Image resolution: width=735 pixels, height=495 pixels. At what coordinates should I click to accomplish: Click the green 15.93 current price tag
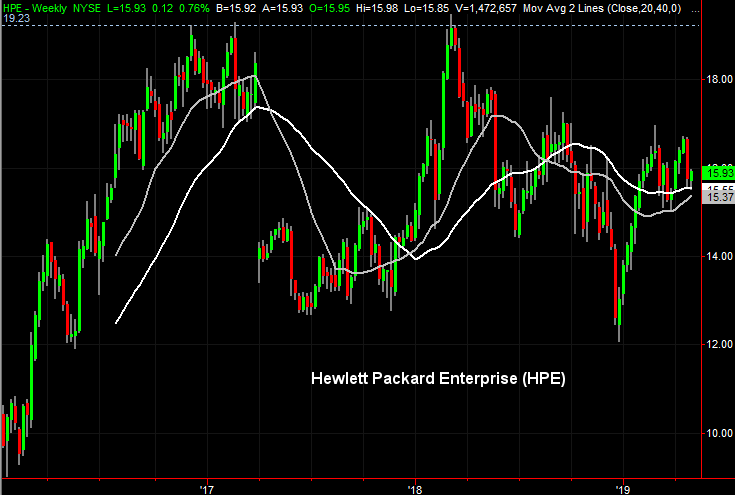(718, 173)
